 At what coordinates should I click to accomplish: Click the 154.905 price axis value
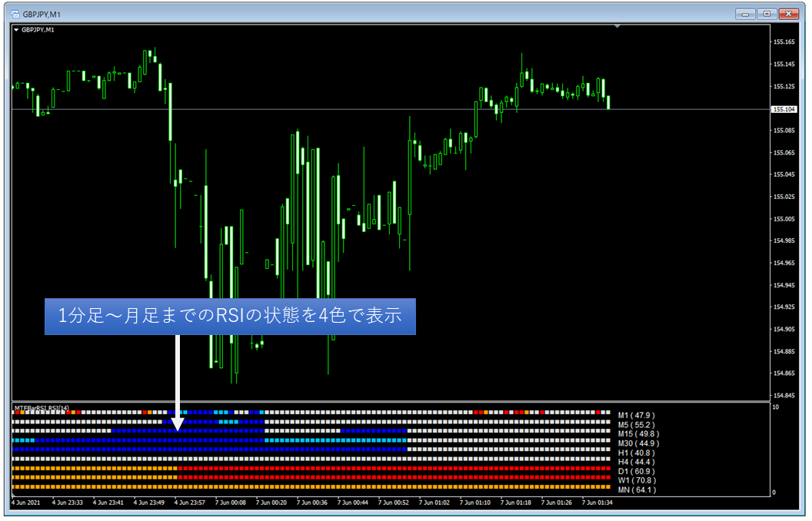click(x=784, y=329)
